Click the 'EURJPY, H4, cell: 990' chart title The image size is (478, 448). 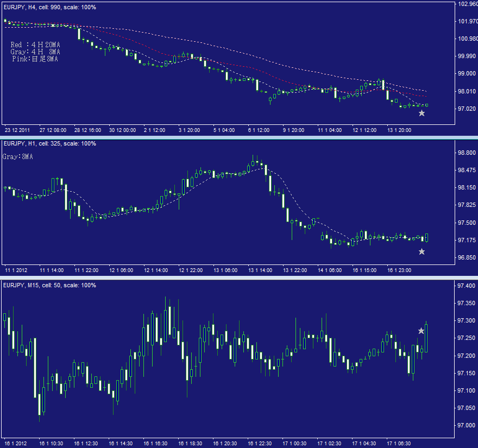(x=49, y=7)
